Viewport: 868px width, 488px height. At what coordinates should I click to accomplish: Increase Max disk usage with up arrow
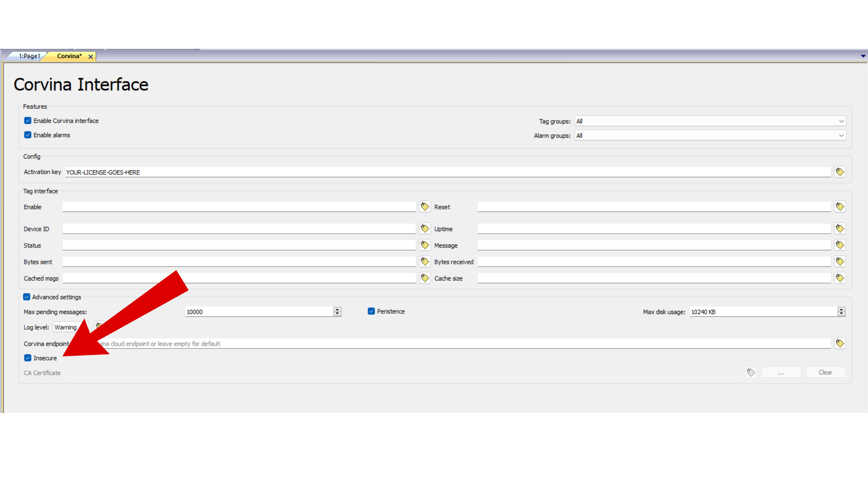click(x=841, y=309)
